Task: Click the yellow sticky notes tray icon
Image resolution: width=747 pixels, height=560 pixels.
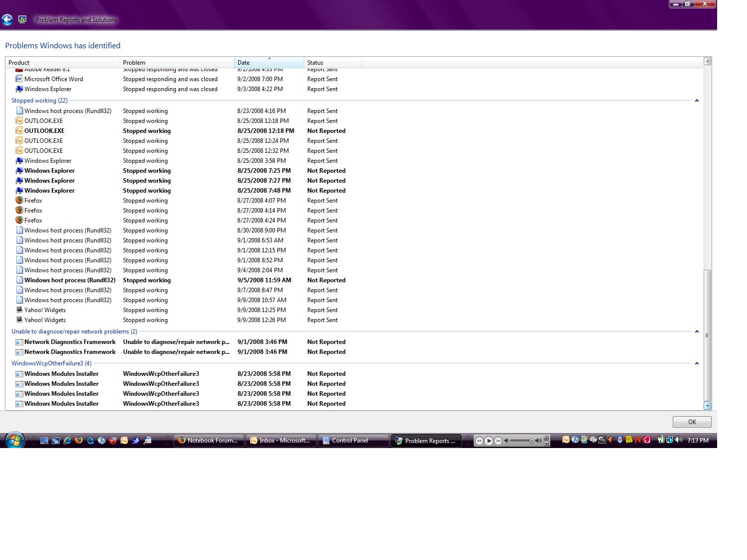Action: tap(629, 440)
